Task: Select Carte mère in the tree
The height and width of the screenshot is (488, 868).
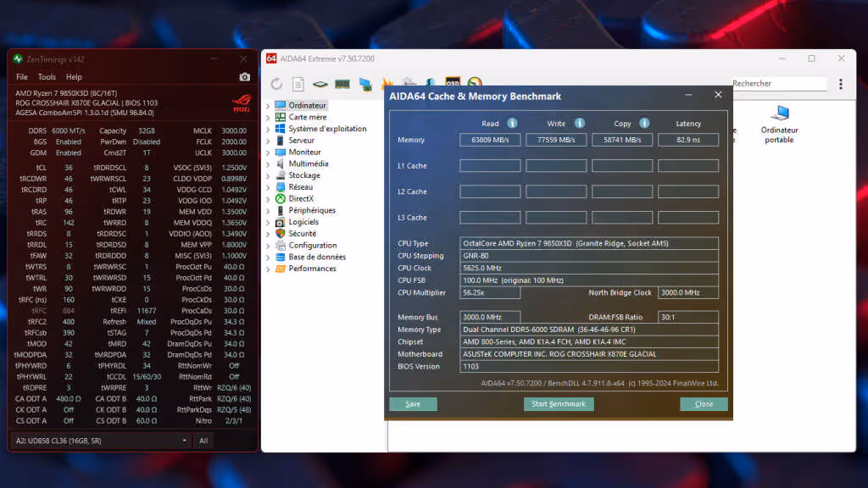Action: (x=307, y=117)
